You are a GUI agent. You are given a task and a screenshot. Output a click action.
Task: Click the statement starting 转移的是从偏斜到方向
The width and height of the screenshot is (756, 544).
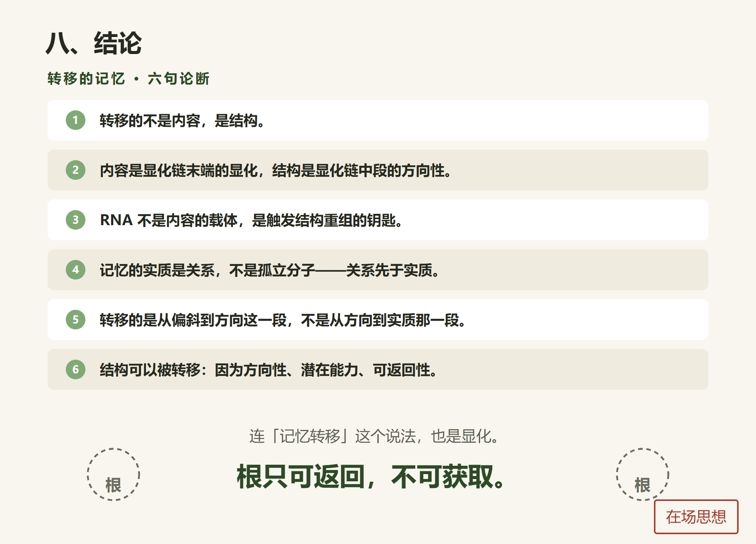click(283, 320)
